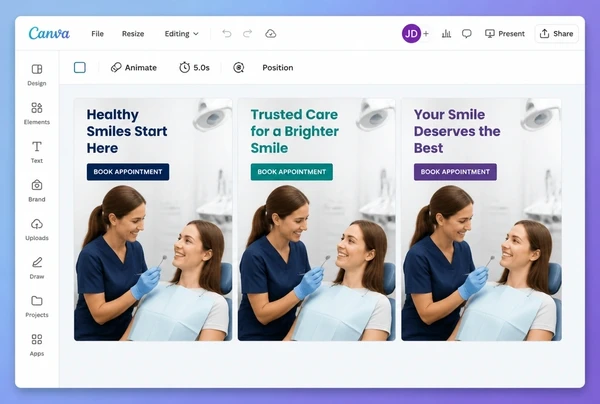The height and width of the screenshot is (404, 600).
Task: Click the JD user avatar
Action: pos(411,34)
